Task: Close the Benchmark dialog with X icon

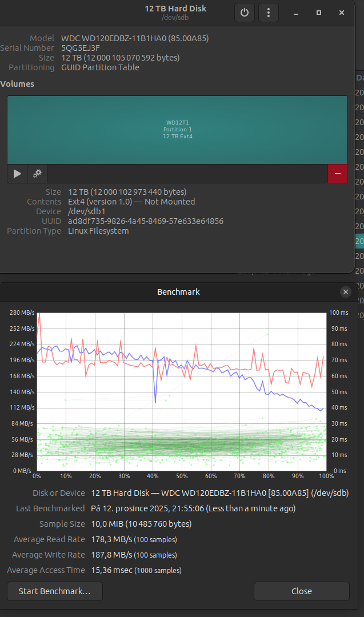Action: click(345, 292)
